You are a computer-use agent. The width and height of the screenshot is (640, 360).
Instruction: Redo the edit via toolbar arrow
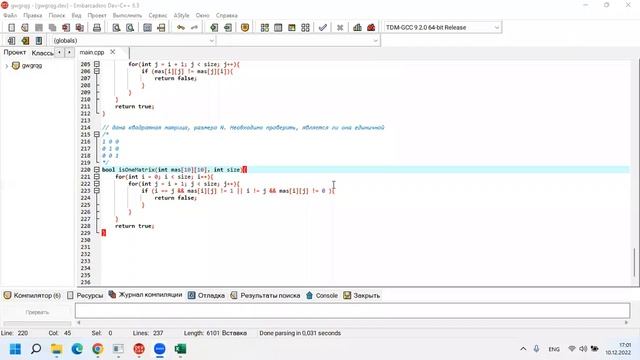coord(194,27)
